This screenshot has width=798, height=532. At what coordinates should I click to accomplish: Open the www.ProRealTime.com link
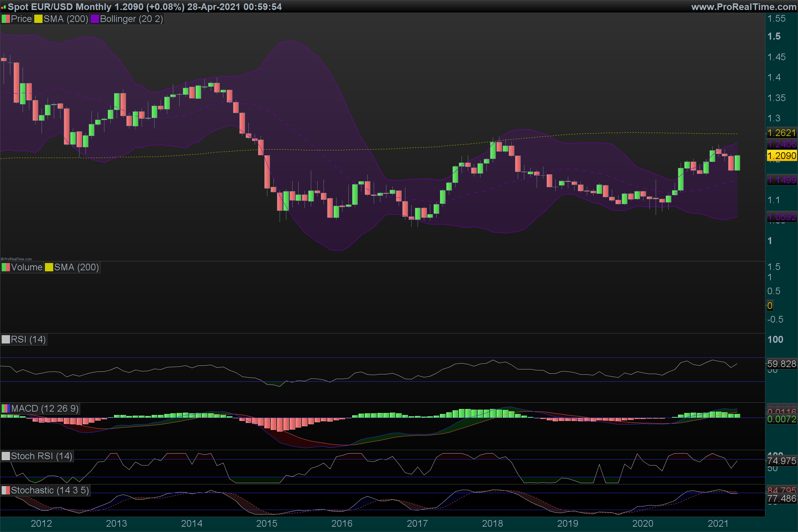744,7
